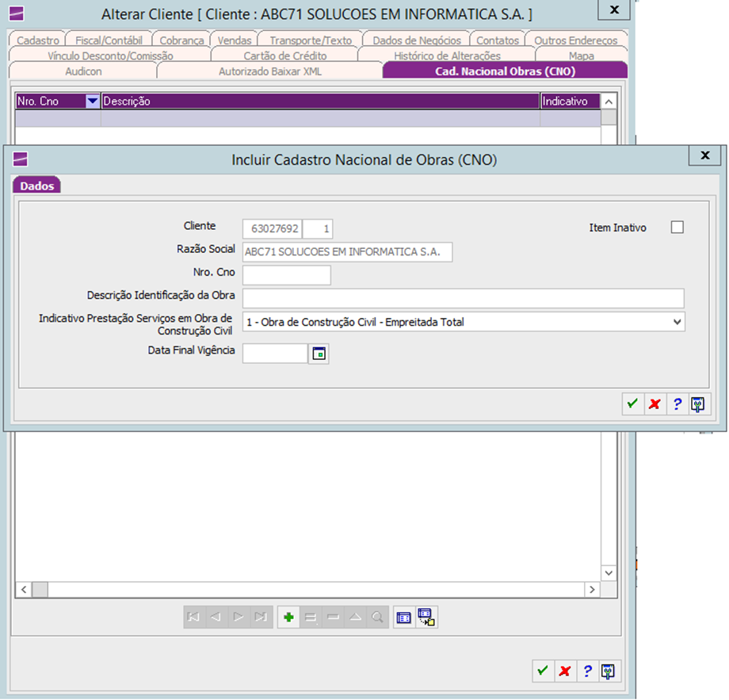Go to next record in grid navigator

[x=238, y=618]
